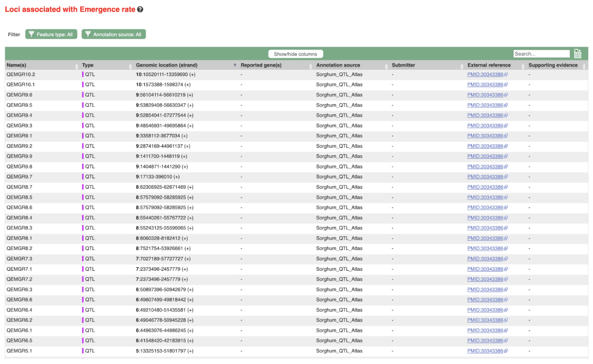Click external link icon in QEMGR8.5 row

pos(505,197)
